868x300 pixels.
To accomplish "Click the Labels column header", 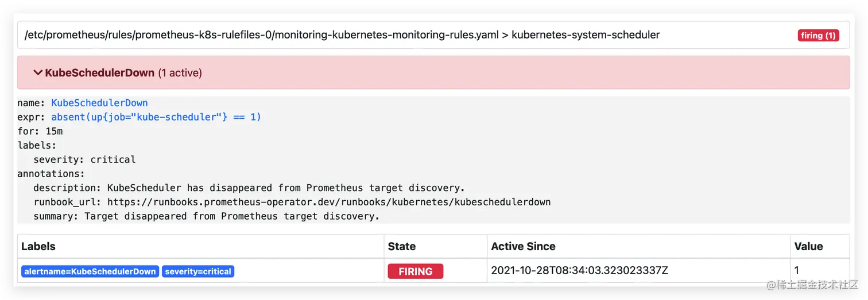I will [x=38, y=247].
